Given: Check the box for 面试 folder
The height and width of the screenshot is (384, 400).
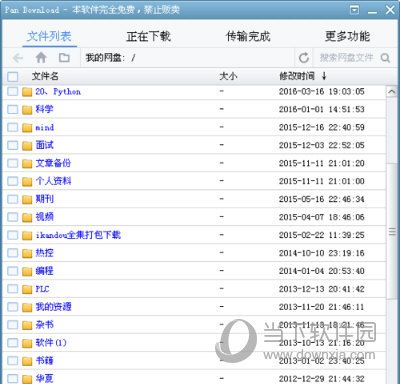Looking at the screenshot, I should coord(13,145).
